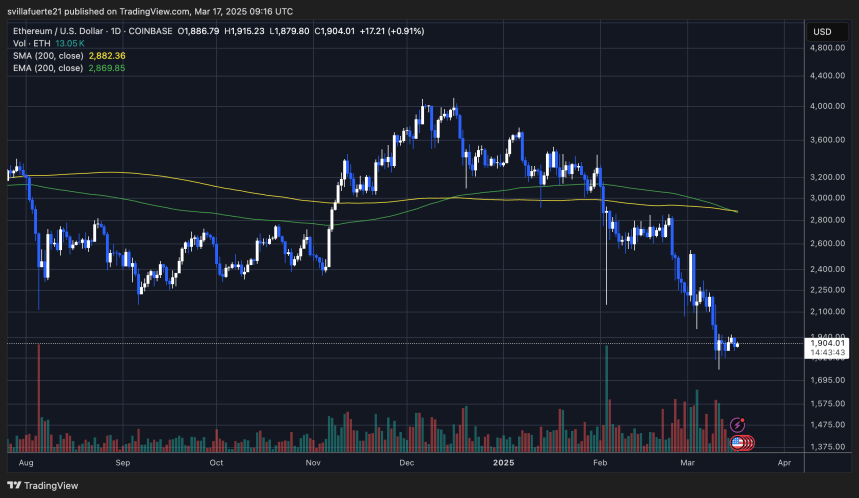The image size is (859, 498).
Task: Click the 2025 label on time axis
Action: coord(503,462)
